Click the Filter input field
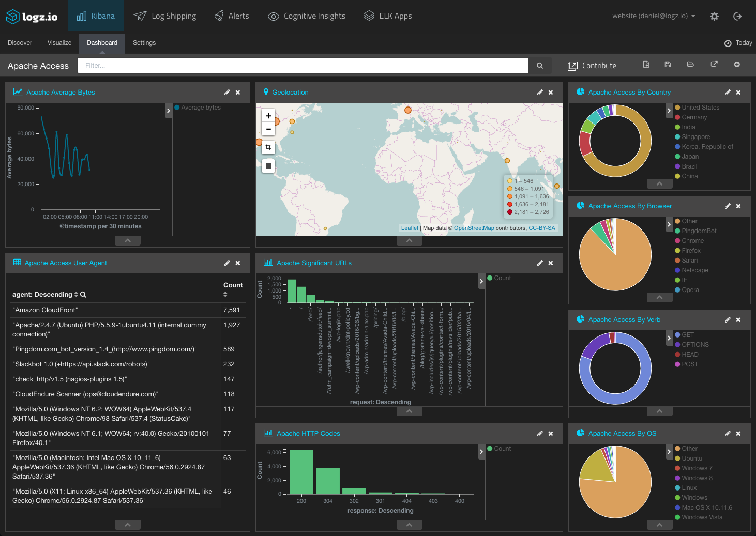The width and height of the screenshot is (756, 536). click(x=303, y=66)
